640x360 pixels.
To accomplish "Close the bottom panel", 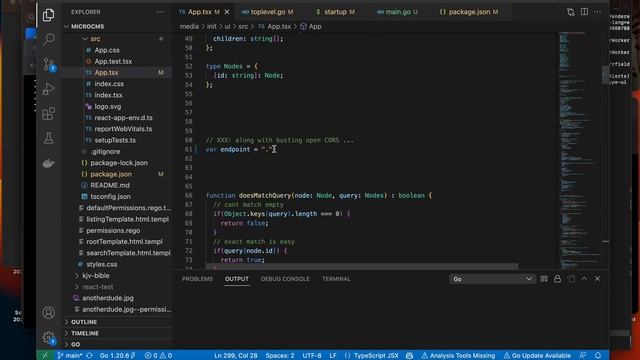I will tap(598, 279).
